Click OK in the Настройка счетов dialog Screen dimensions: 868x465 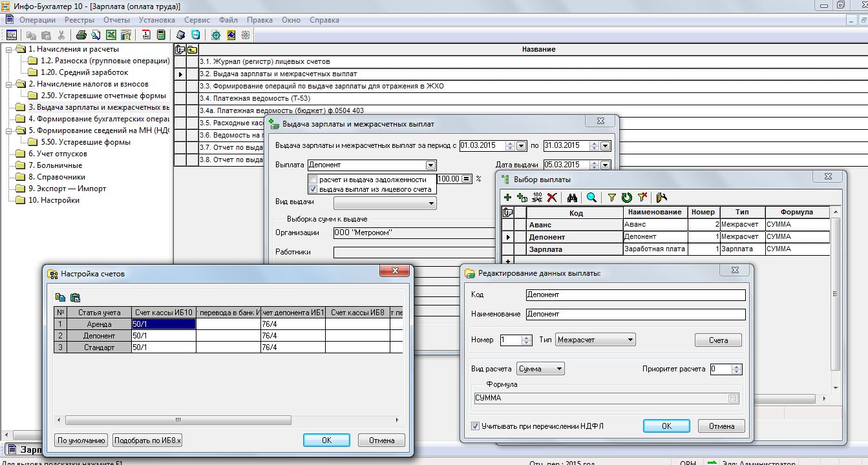point(326,440)
